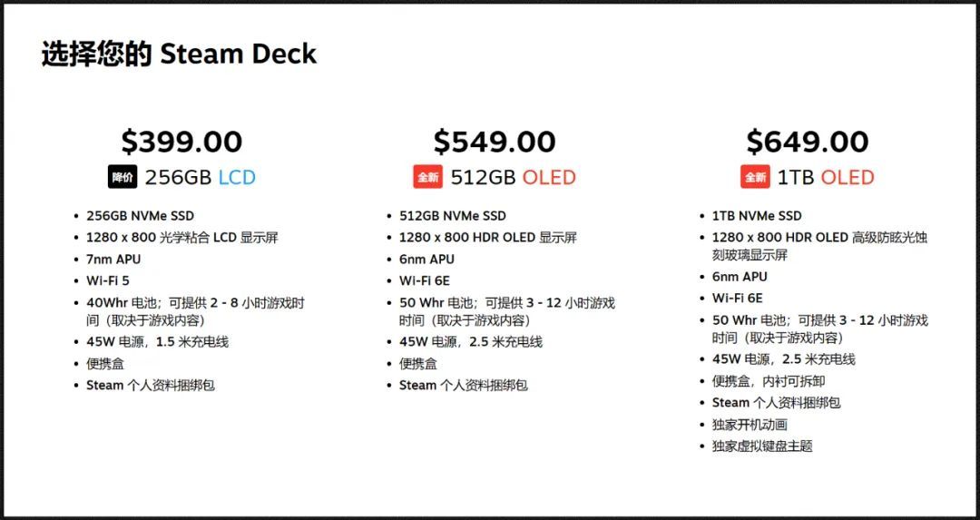Click the black 降价 badge icon
The height and width of the screenshot is (520, 980).
[122, 178]
